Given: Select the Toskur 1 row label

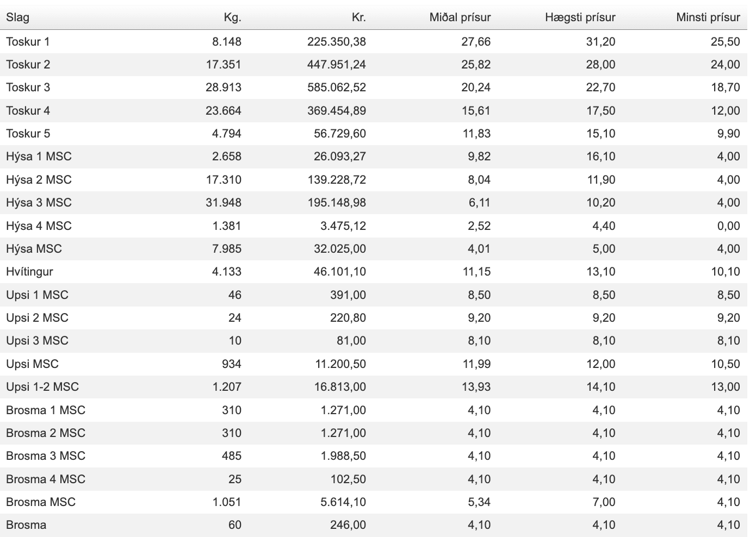Looking at the screenshot, I should [x=28, y=42].
